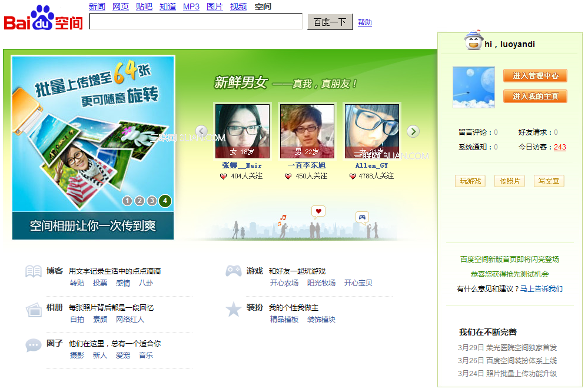Click 进入管理中心 button

coord(535,76)
